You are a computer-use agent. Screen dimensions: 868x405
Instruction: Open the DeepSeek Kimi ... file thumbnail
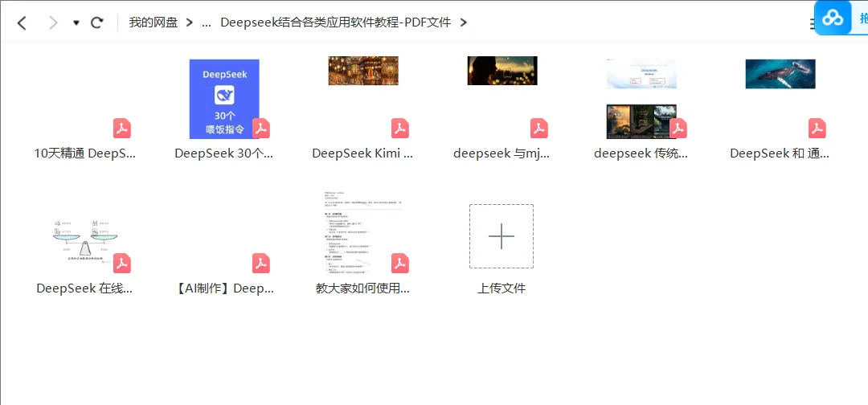coord(363,71)
